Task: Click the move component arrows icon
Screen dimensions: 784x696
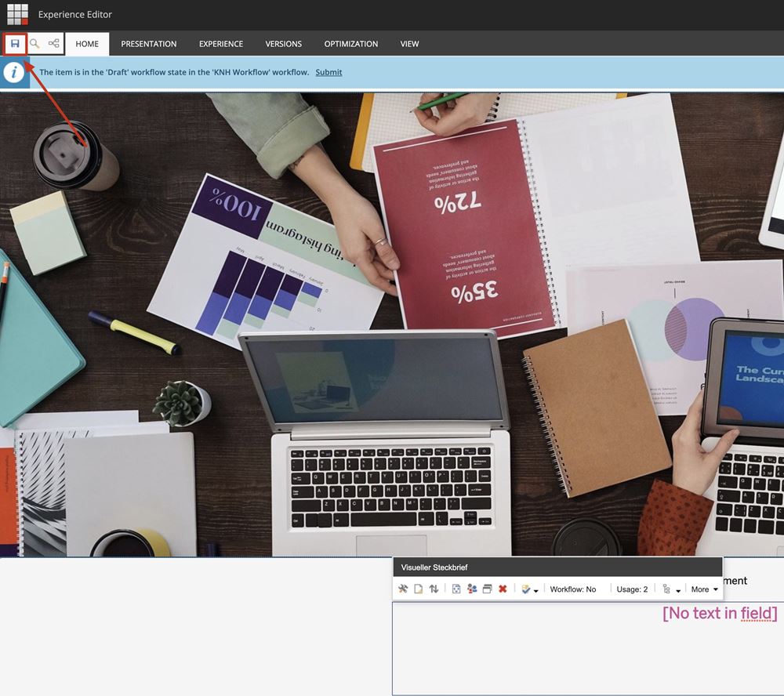Action: 434,589
